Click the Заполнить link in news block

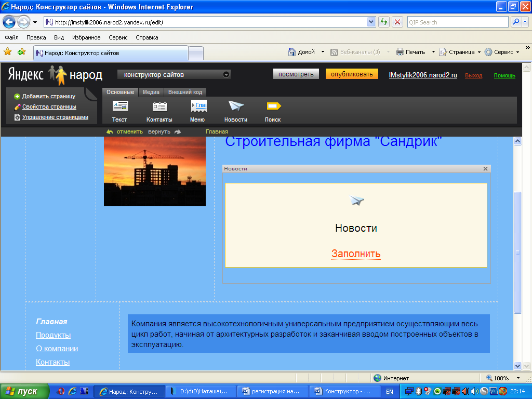[356, 254]
